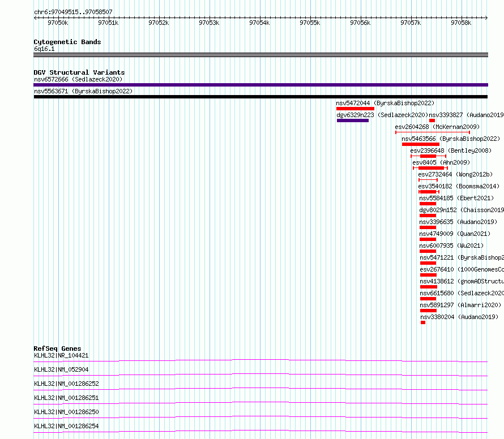Click the red bar under esv8405
Image resolution: width=504 pixels, height=439 pixels.
tap(430, 168)
